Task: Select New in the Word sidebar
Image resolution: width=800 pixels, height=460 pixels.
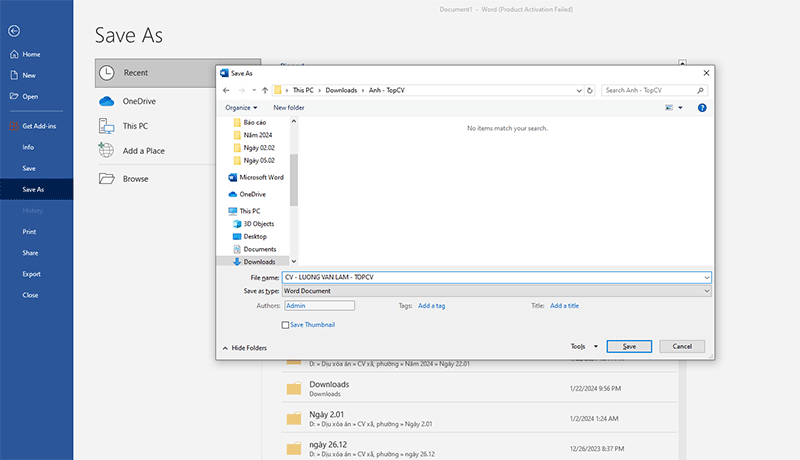Action: [23, 75]
